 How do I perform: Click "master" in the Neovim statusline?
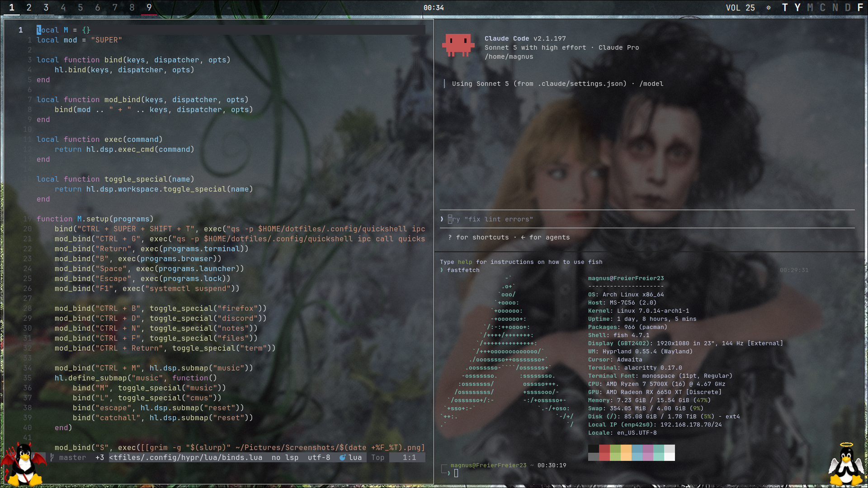pyautogui.click(x=72, y=457)
